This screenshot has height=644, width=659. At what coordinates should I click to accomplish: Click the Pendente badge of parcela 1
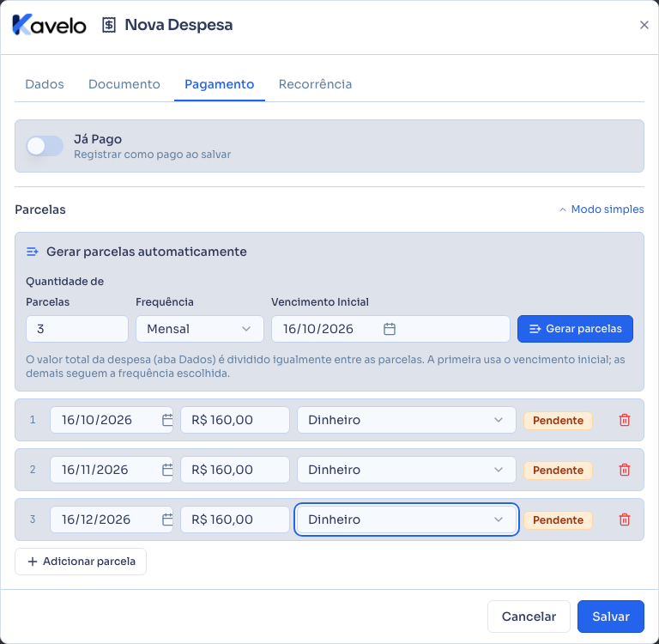point(558,420)
